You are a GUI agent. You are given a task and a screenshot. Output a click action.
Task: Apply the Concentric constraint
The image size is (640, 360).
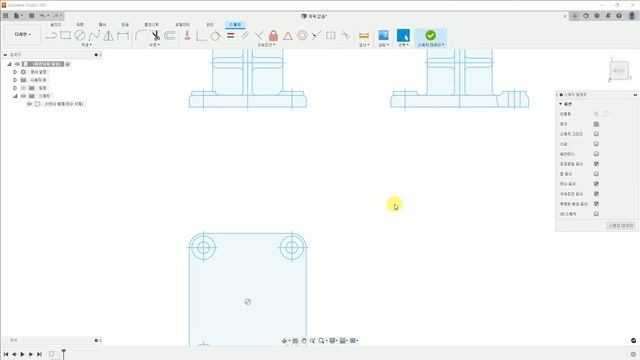coord(302,36)
